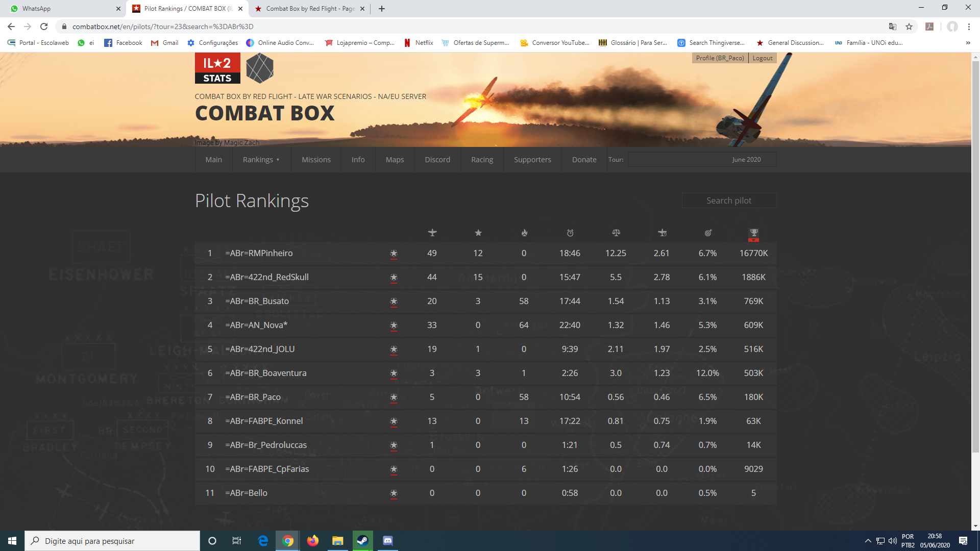Click star icon for =ABr=422nd_JOLU
This screenshot has height=551, width=980.
394,349
